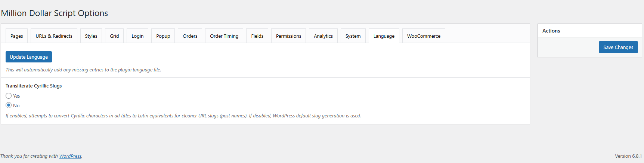The image size is (644, 163).
Task: Enable Yes for Transliterate Cyrillic Slugs
Action: tap(9, 96)
